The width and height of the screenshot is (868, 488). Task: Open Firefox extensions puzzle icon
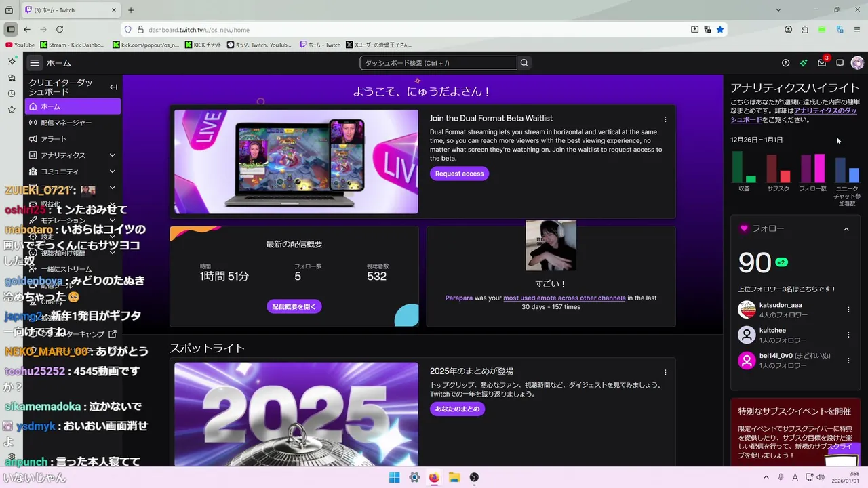tap(805, 30)
